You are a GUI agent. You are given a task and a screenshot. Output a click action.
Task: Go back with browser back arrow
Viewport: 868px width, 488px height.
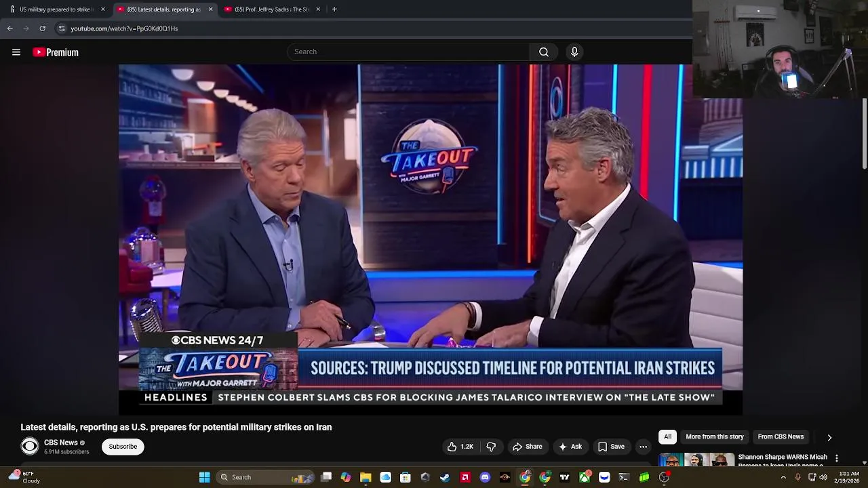coord(10,28)
